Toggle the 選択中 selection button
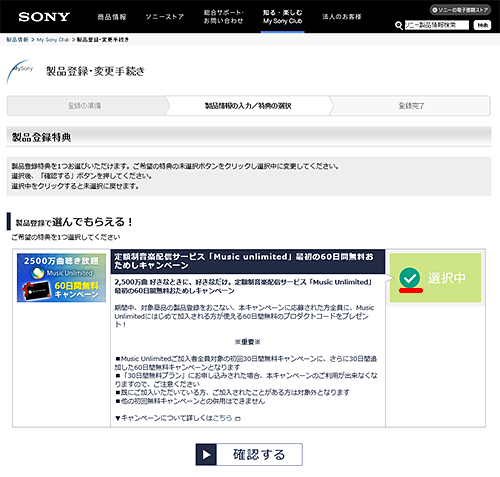 (x=435, y=278)
